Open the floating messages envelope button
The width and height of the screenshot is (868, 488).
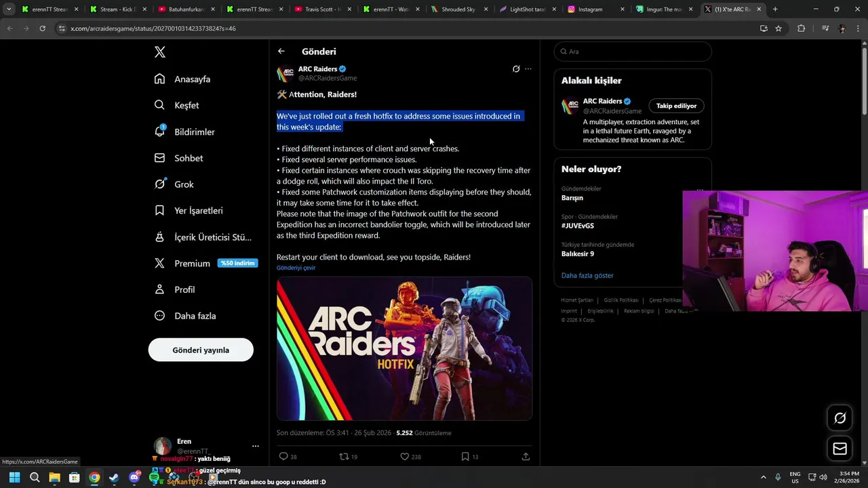[840, 449]
